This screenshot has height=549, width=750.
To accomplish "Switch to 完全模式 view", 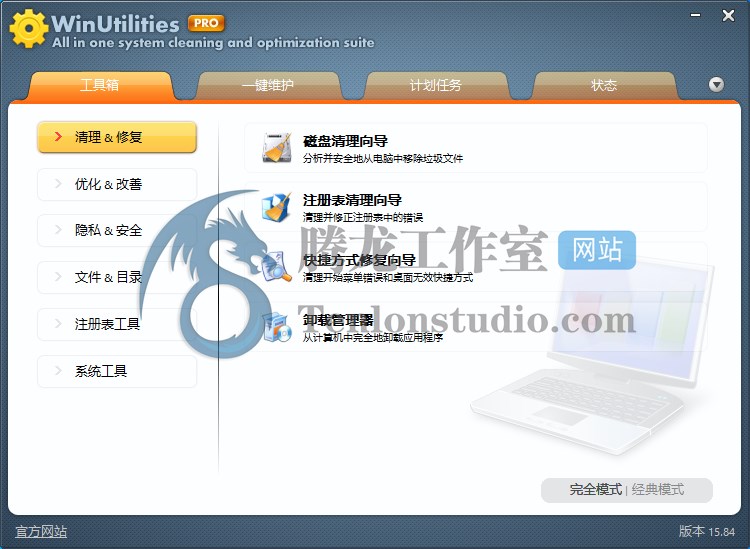I will (x=596, y=490).
